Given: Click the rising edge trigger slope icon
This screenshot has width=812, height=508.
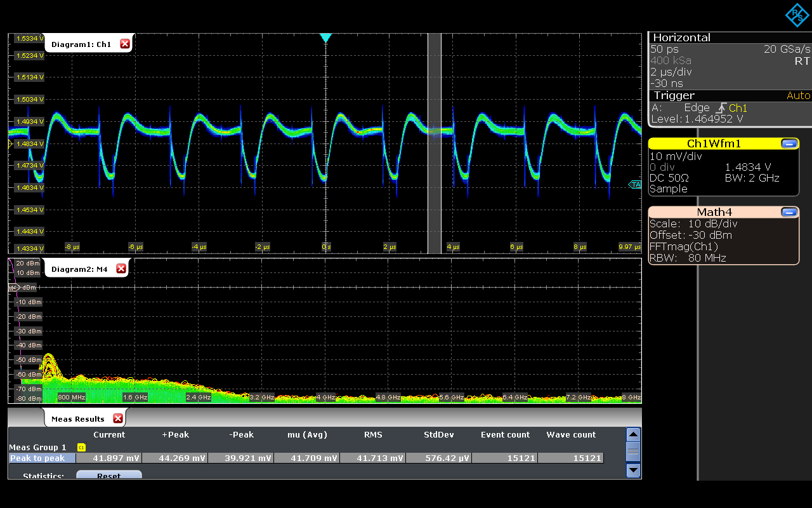Looking at the screenshot, I should tap(721, 108).
